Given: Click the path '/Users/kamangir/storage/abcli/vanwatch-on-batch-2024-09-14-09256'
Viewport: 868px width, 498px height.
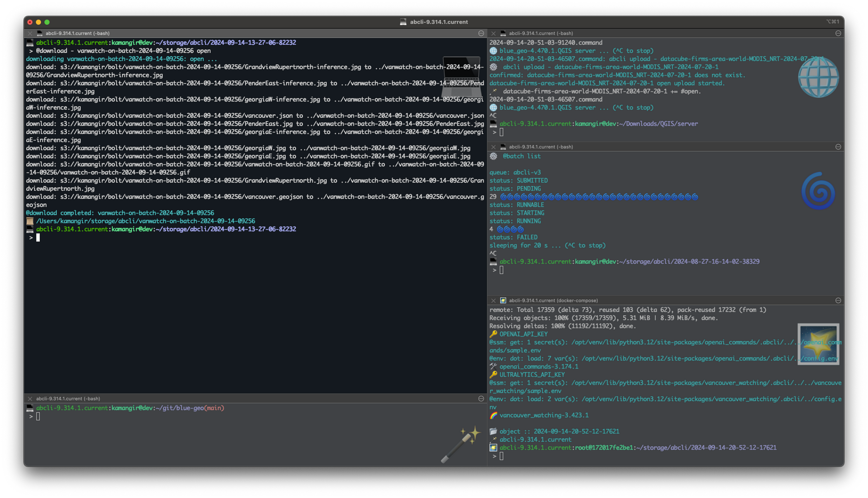Looking at the screenshot, I should (146, 221).
